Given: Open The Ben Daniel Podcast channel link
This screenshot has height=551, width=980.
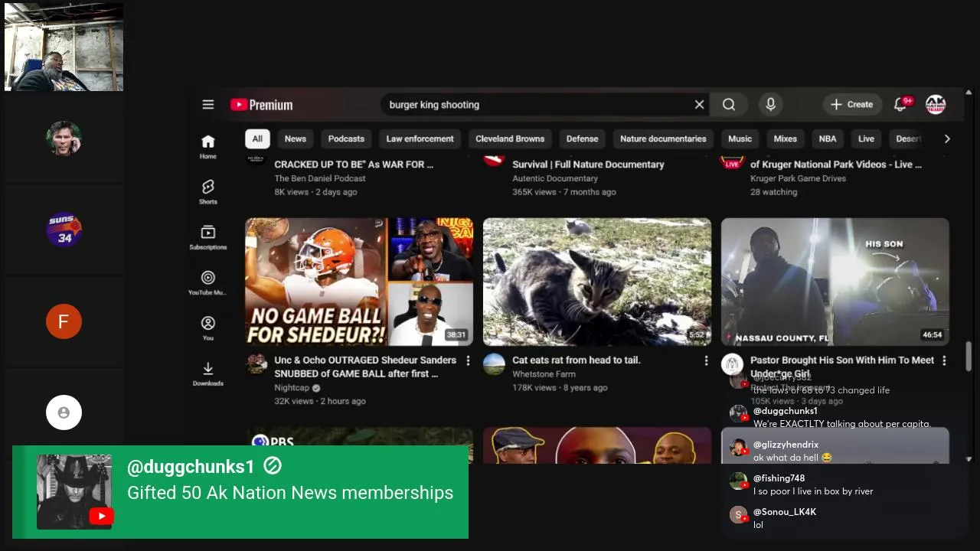Looking at the screenshot, I should tap(320, 178).
